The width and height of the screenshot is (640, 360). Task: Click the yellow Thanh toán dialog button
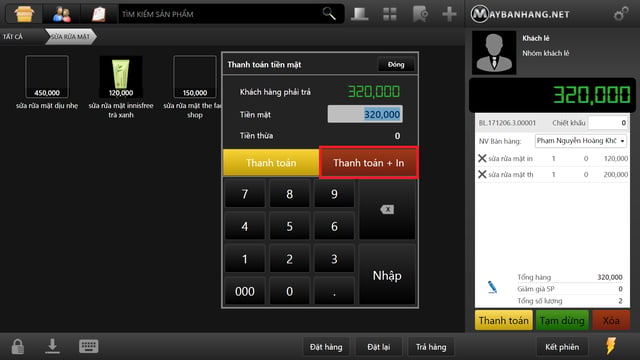271,163
